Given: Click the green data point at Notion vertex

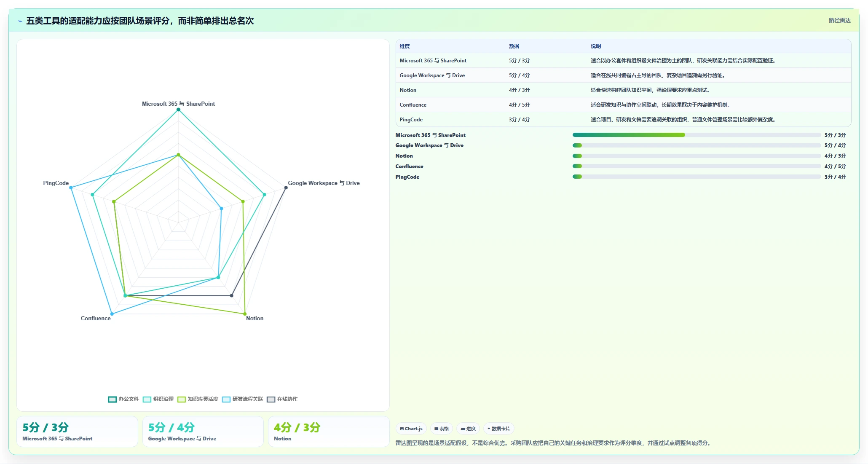Looking at the screenshot, I should click(x=245, y=314).
